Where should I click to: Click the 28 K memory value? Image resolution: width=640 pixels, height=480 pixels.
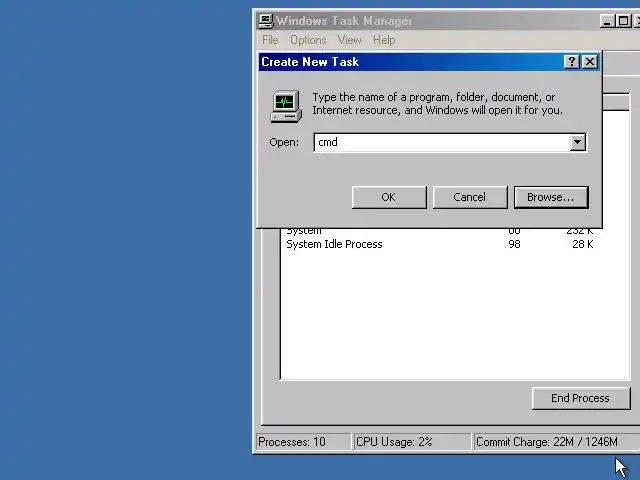click(x=582, y=244)
